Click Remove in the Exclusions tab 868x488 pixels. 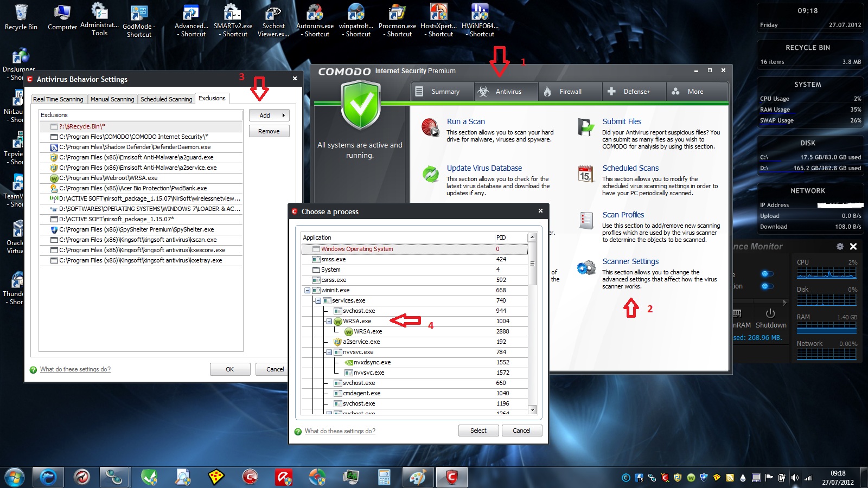[269, 131]
